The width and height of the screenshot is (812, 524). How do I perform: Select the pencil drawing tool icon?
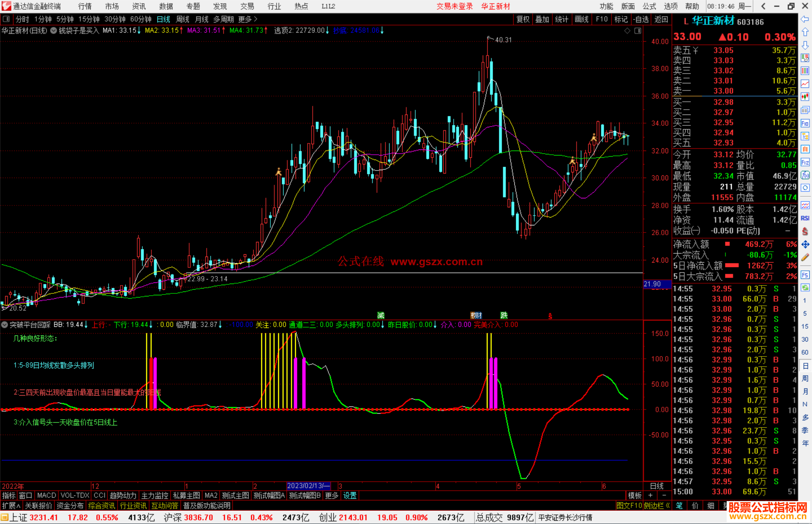[805, 257]
